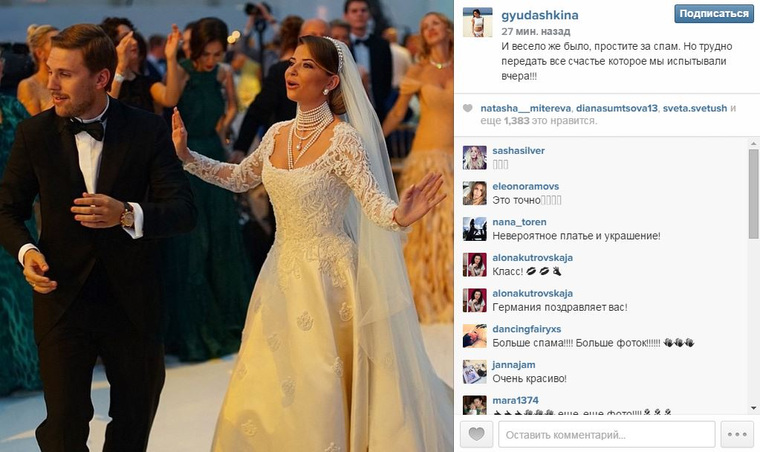Click the comments scrollbar thumb
This screenshot has width=760, height=452.
754,194
